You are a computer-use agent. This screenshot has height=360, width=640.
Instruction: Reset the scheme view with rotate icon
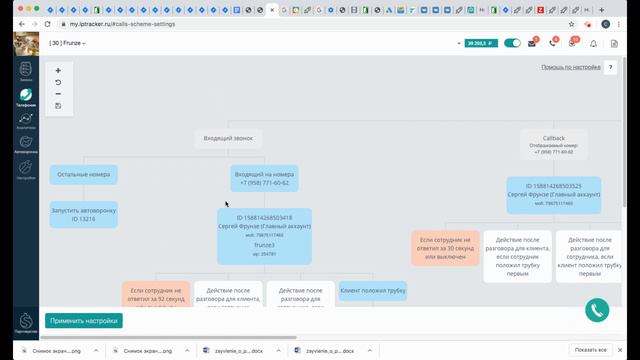pos(58,82)
